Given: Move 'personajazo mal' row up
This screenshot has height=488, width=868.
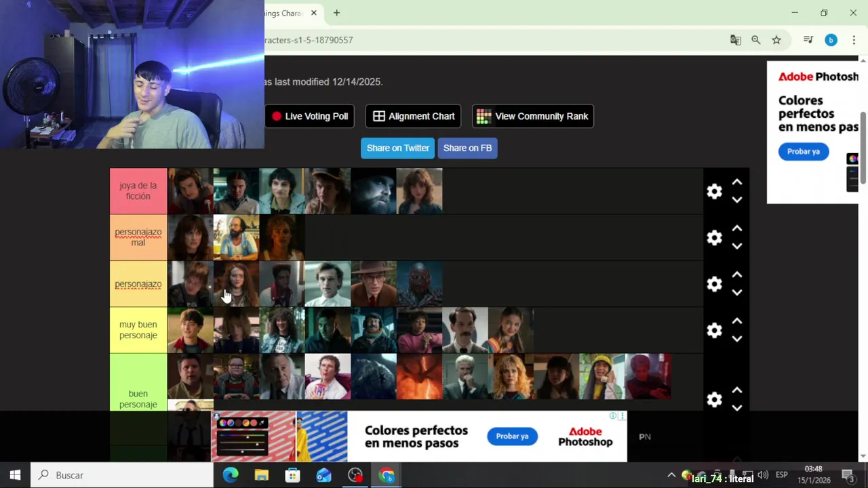Looking at the screenshot, I should pos(737,228).
